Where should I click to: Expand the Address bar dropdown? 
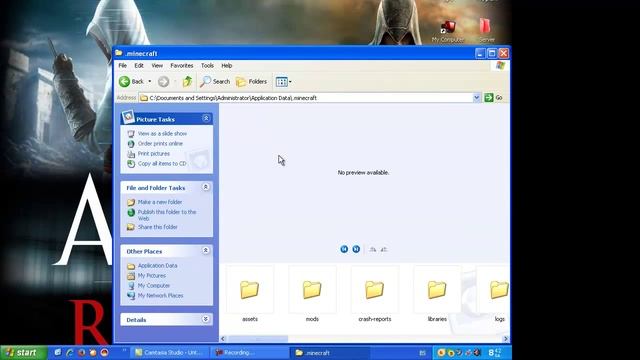pos(476,98)
